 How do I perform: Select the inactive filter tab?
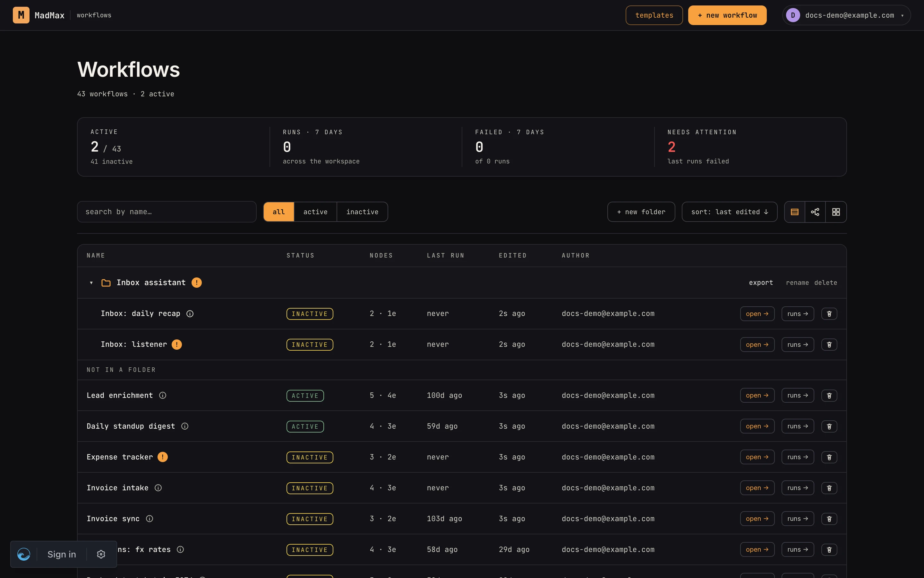pos(362,212)
